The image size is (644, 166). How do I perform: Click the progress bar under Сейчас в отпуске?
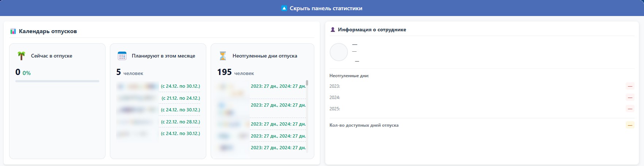click(x=57, y=81)
